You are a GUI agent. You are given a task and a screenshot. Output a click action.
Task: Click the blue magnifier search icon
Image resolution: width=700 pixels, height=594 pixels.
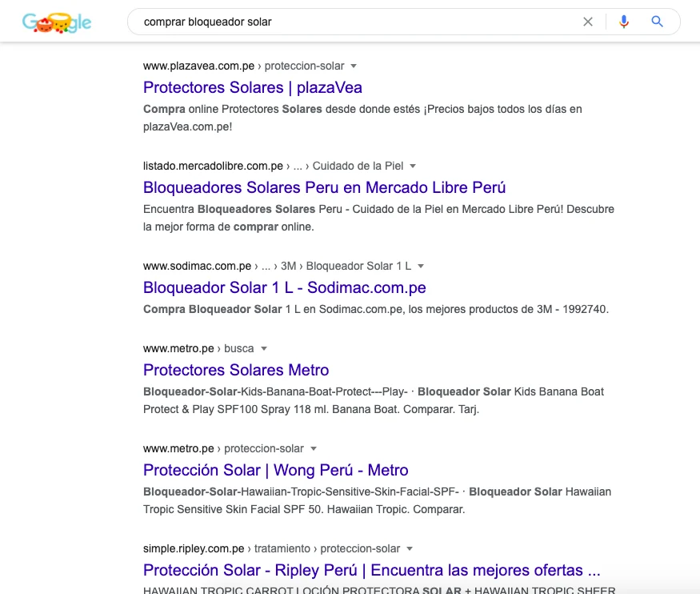point(657,22)
